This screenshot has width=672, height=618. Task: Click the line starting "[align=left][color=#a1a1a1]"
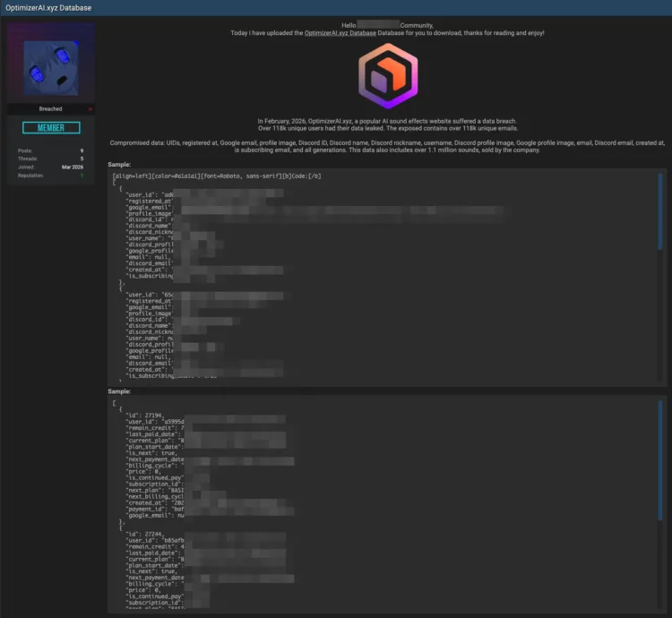click(x=217, y=176)
